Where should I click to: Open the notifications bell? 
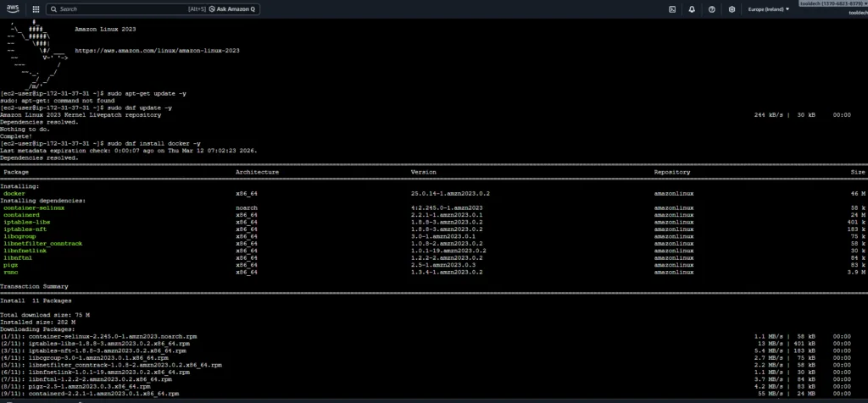pos(692,9)
